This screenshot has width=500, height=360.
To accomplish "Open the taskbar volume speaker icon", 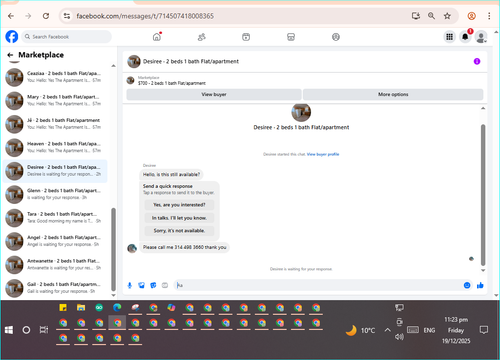I will 399,337.
